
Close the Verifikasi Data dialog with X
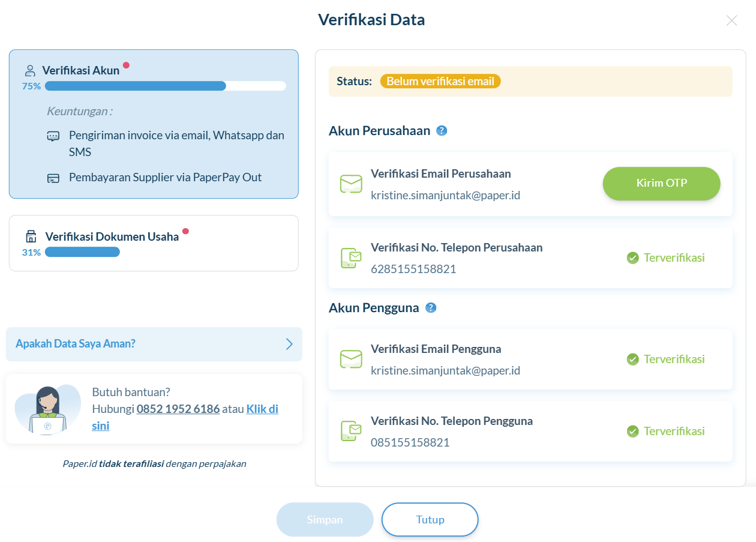pos(731,20)
